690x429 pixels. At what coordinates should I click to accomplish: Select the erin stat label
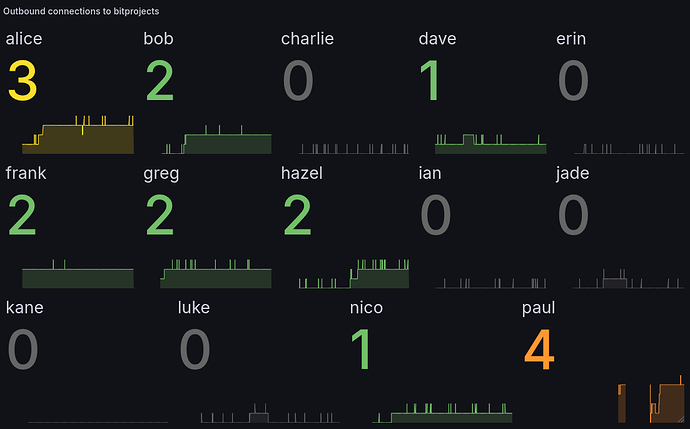coord(571,40)
